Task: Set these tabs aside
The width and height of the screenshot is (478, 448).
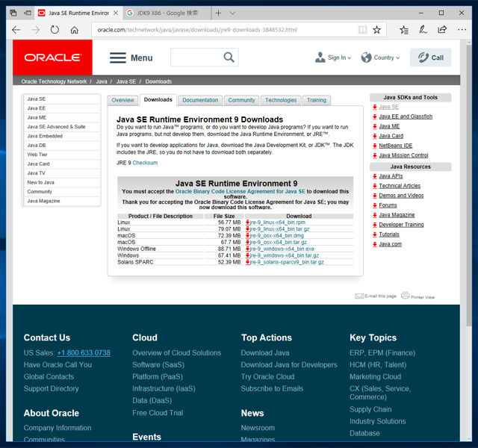Action: [x=28, y=13]
